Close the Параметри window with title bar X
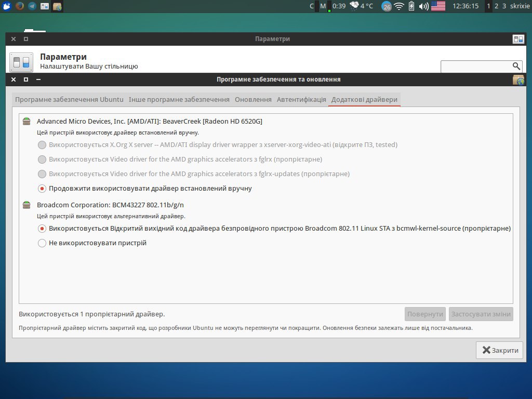 click(x=14, y=39)
